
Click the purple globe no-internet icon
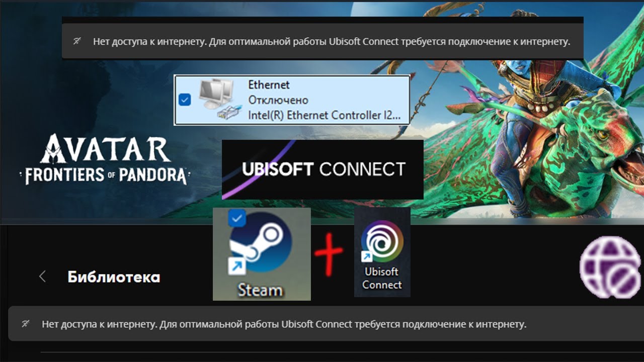point(611,266)
